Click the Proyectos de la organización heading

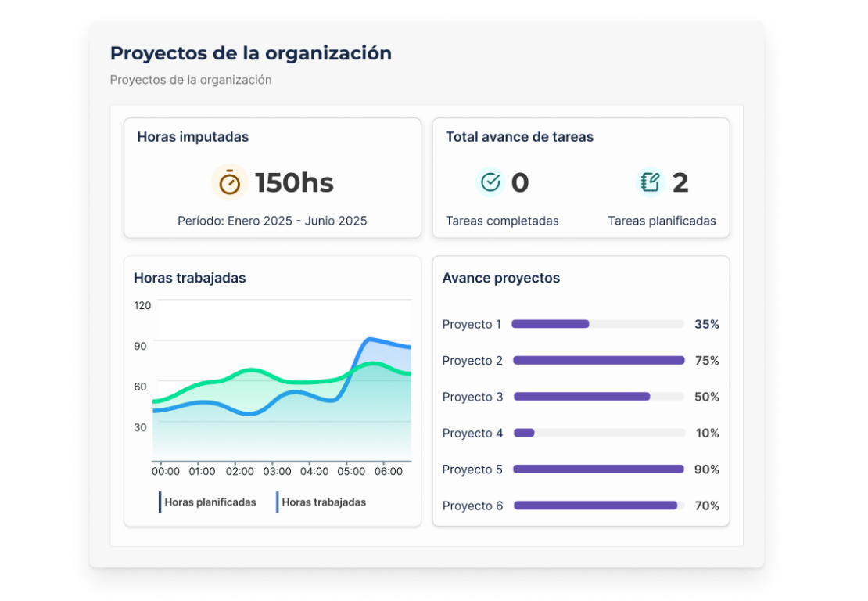click(250, 53)
